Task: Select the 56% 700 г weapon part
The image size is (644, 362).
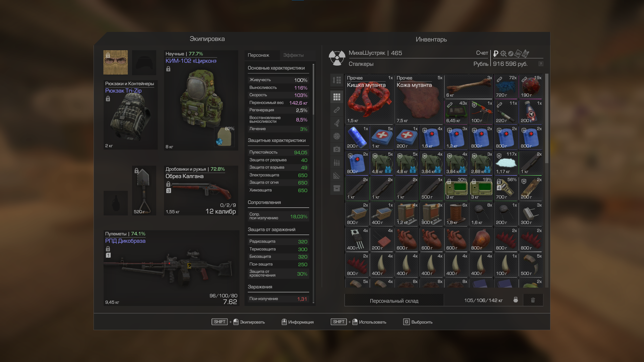Action: (x=505, y=188)
